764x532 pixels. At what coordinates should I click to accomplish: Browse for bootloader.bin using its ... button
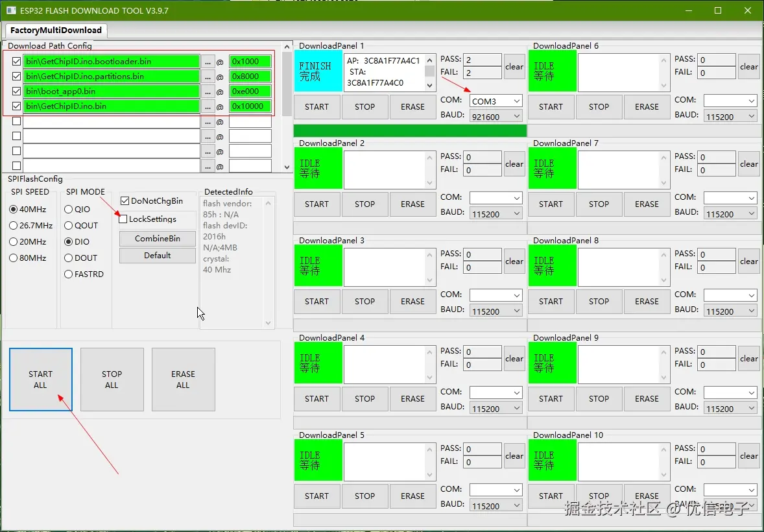(208, 62)
